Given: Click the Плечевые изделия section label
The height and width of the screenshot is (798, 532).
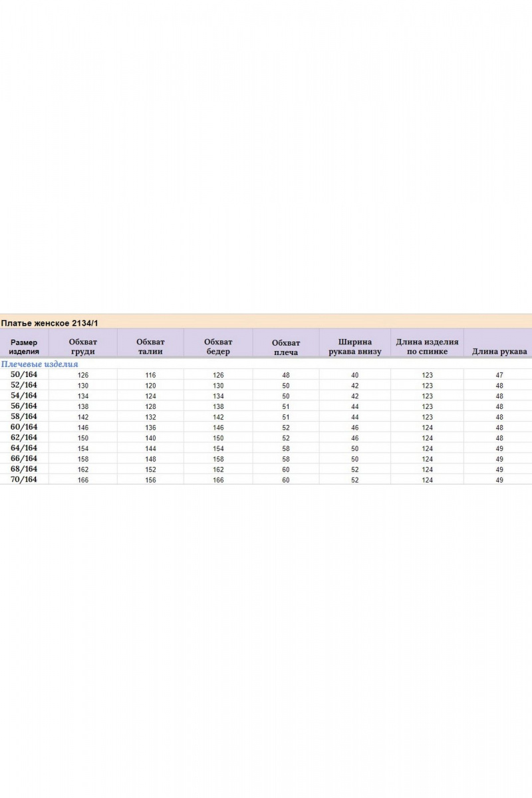Looking at the screenshot, I should 40,364.
